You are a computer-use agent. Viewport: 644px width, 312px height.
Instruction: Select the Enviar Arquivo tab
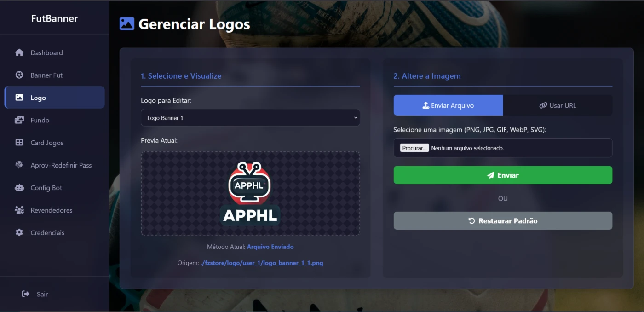tap(448, 105)
